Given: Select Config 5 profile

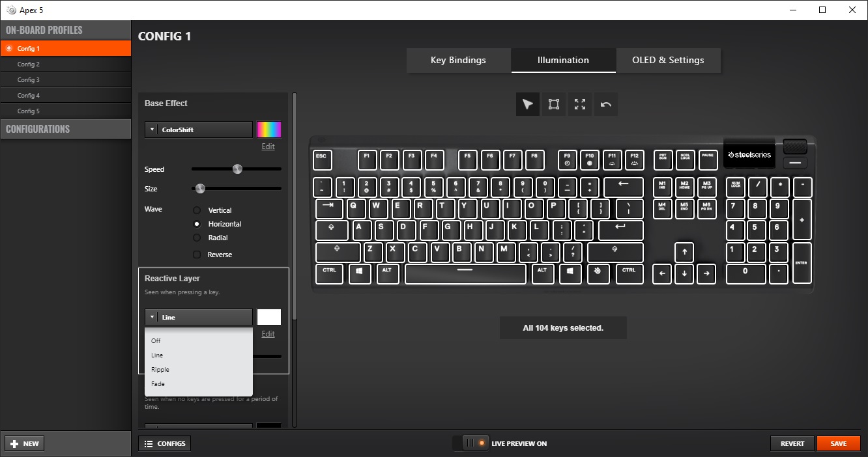Looking at the screenshot, I should 65,111.
